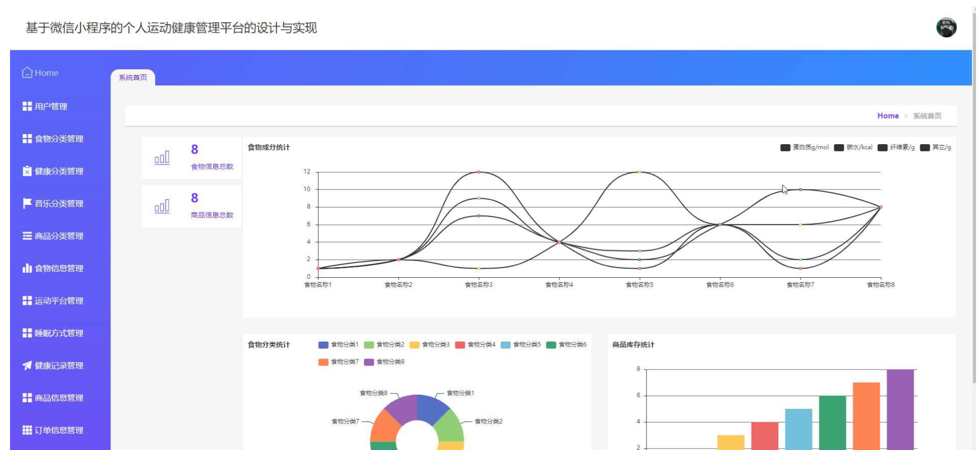Click the 食物信息管理 bar chart icon
Image resolution: width=980 pixels, height=450 pixels.
coord(27,268)
